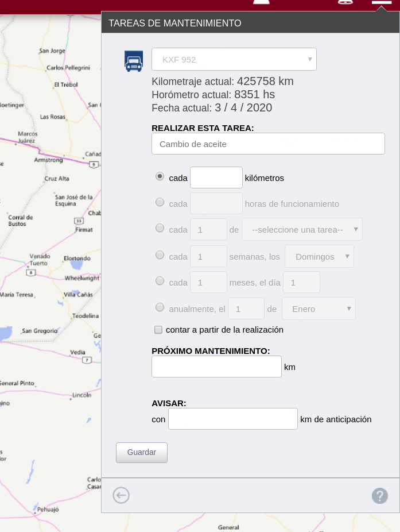Go back using the left arrow icon
The height and width of the screenshot is (532, 400).
pyautogui.click(x=121, y=495)
